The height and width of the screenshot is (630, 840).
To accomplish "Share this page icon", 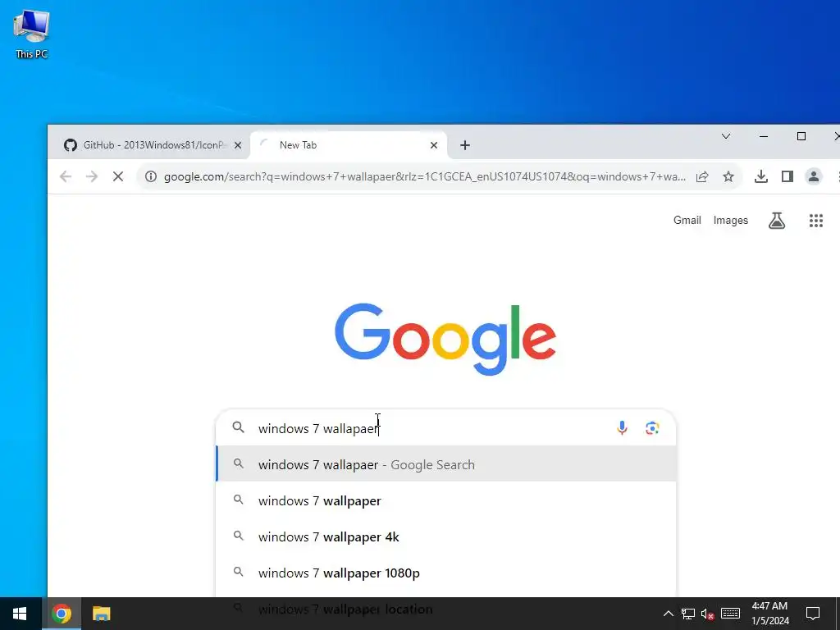I will pyautogui.click(x=702, y=176).
